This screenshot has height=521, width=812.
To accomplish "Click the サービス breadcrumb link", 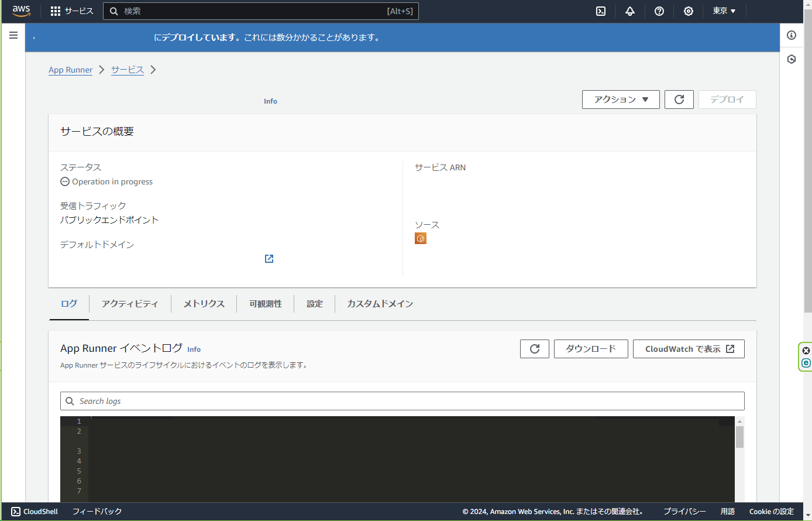I will pyautogui.click(x=128, y=70).
